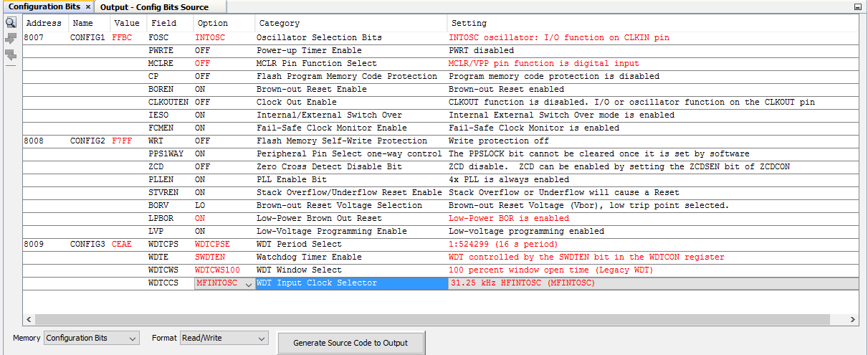This screenshot has width=868, height=355.
Task: Switch to Output - Config Bits Source tab
Action: [x=154, y=7]
